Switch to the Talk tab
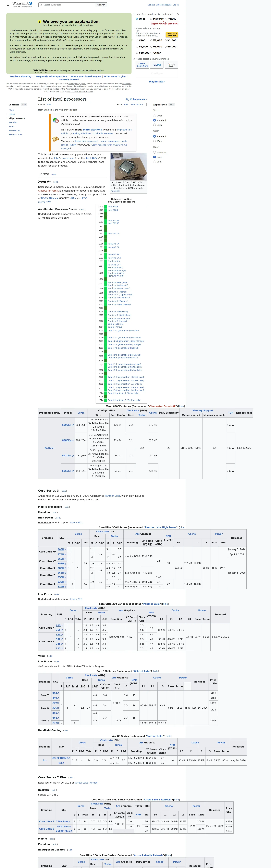271x868 pixels. [x=49, y=105]
